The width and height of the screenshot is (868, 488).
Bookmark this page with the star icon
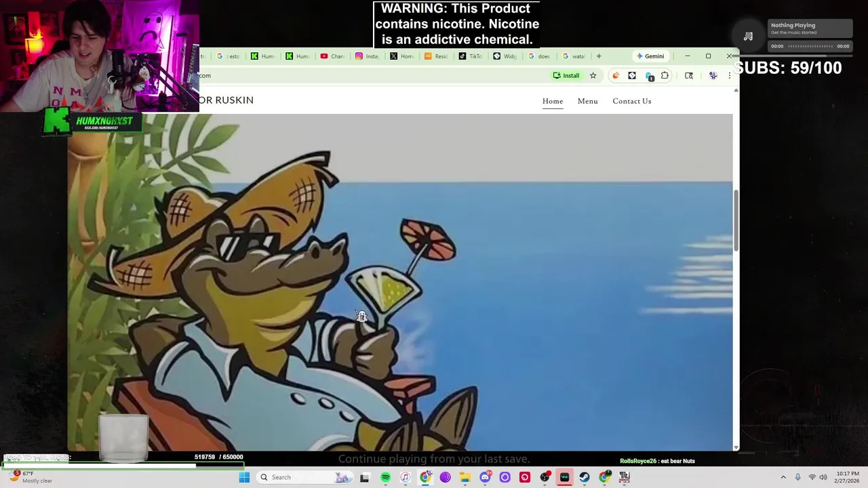click(593, 75)
